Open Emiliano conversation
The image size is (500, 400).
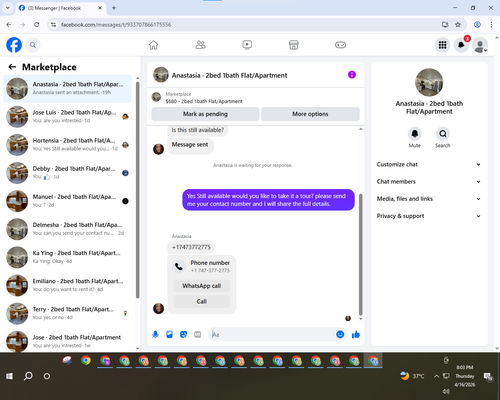[67, 285]
